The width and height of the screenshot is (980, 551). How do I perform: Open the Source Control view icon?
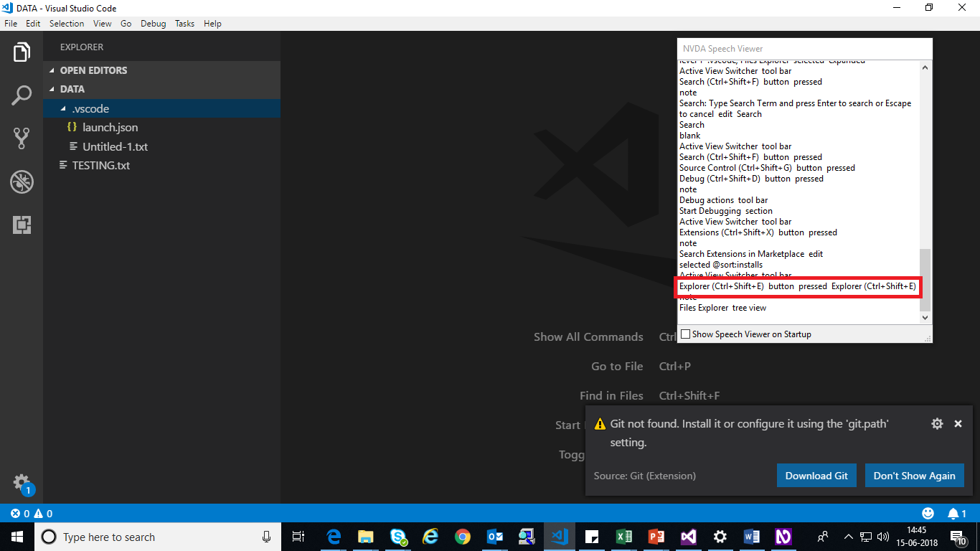(22, 138)
